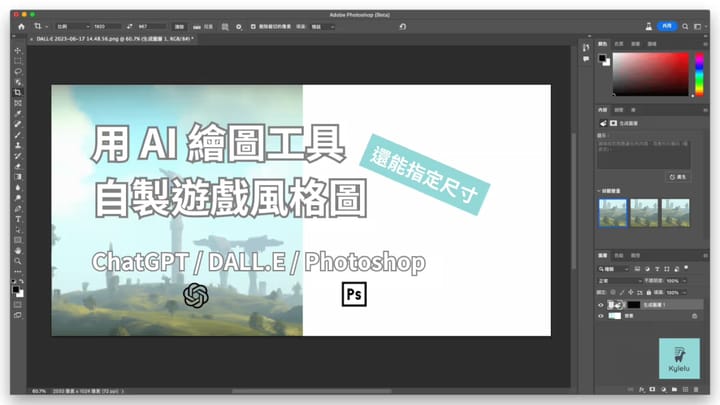This screenshot has height=405, width=720.
Task: Select the Lasso tool
Action: pos(18,71)
